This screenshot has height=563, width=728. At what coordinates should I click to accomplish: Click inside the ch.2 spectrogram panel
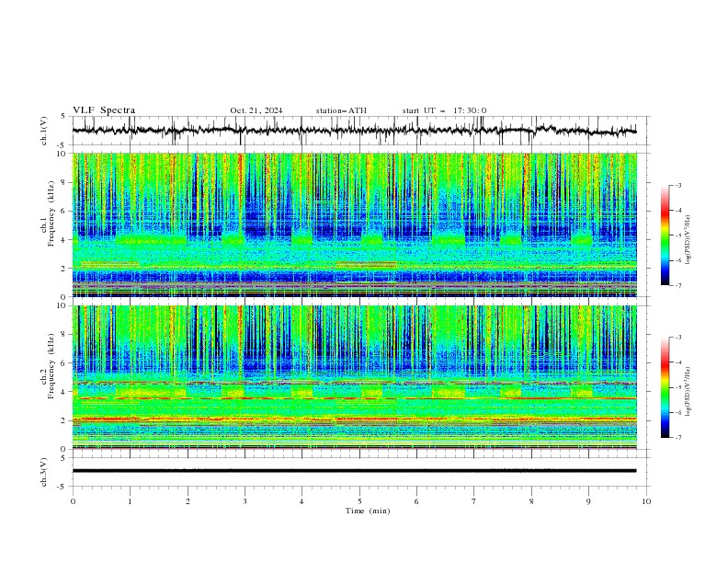tap(354, 377)
